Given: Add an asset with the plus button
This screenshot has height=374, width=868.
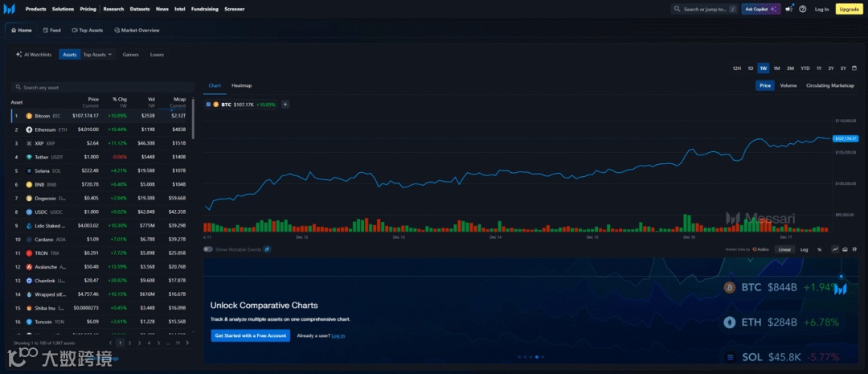Looking at the screenshot, I should [x=285, y=105].
